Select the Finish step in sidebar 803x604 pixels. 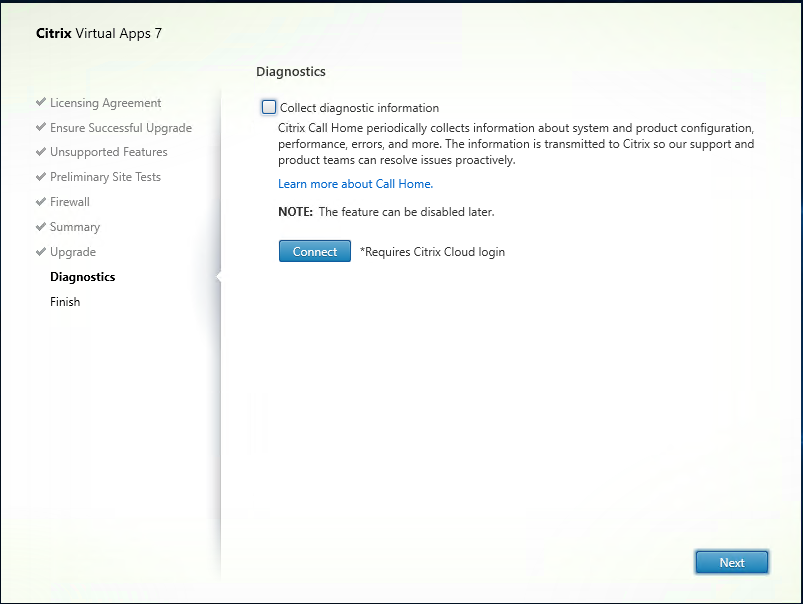(65, 302)
